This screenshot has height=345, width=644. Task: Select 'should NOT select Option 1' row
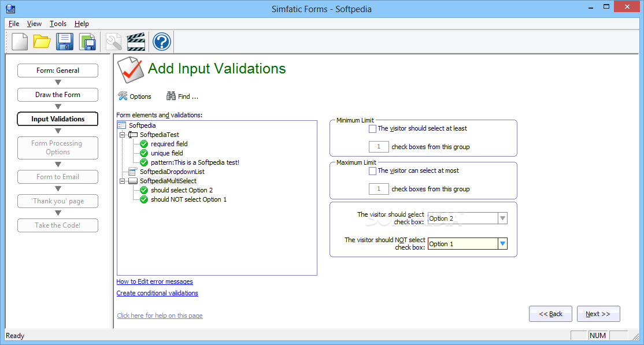point(188,199)
